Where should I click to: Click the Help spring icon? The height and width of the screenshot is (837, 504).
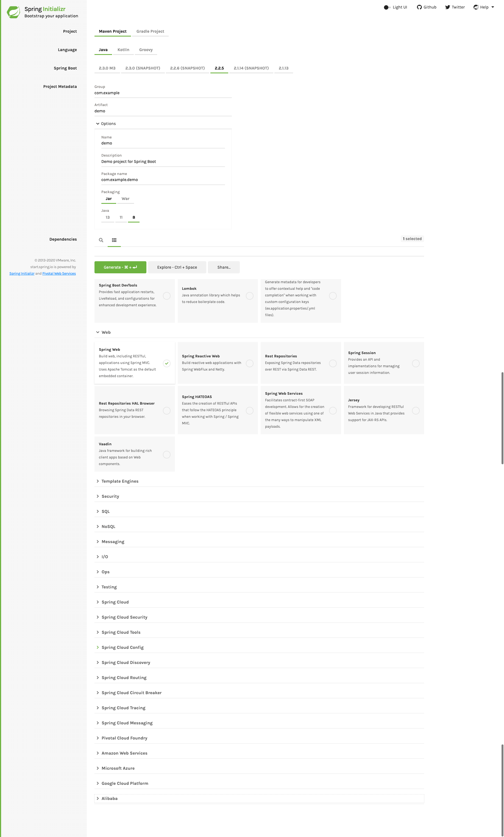[476, 7]
